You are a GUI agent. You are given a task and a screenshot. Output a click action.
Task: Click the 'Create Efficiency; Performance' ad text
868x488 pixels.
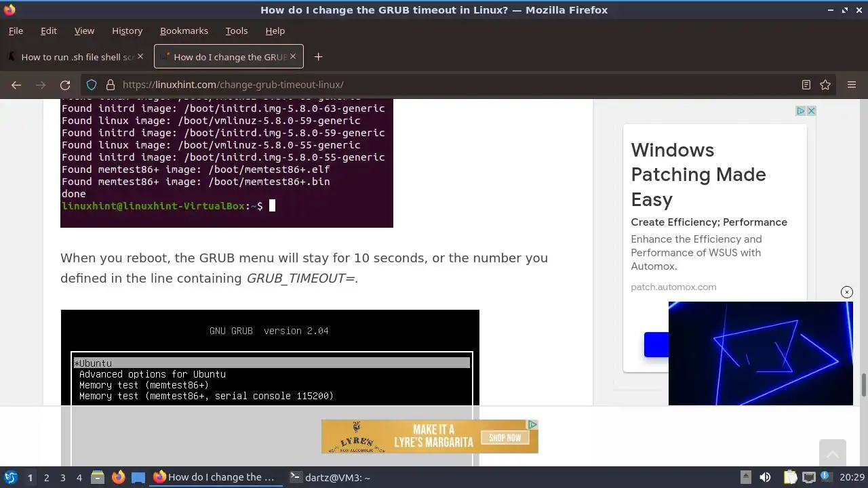click(x=709, y=222)
